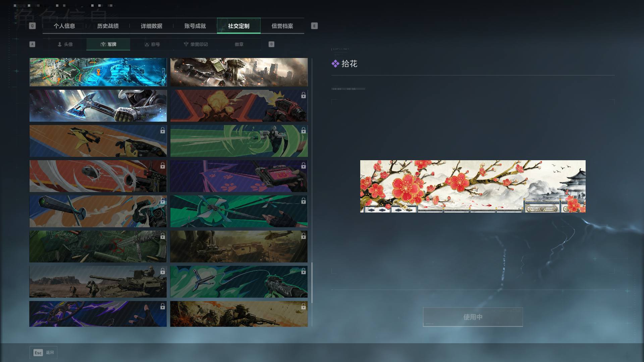The width and height of the screenshot is (644, 362).
Task: Click lock icon on helicopter battlefield plate
Action: tap(303, 236)
